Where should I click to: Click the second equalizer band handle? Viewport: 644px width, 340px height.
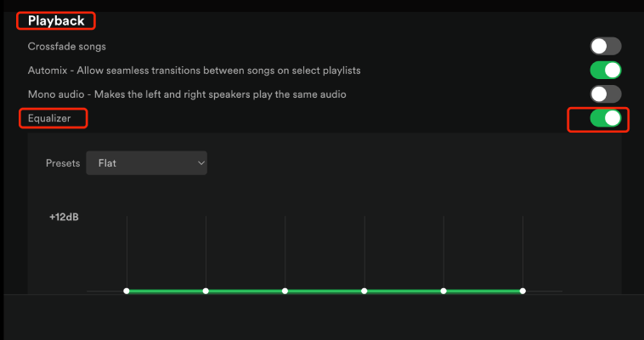pos(206,291)
